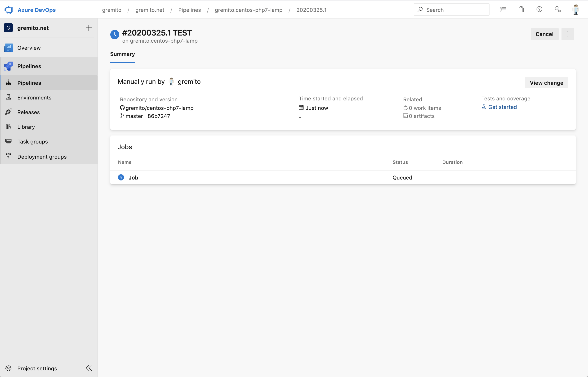Image resolution: width=588 pixels, height=377 pixels.
Task: Open the more actions vertical ellipsis menu
Action: pyautogui.click(x=568, y=34)
